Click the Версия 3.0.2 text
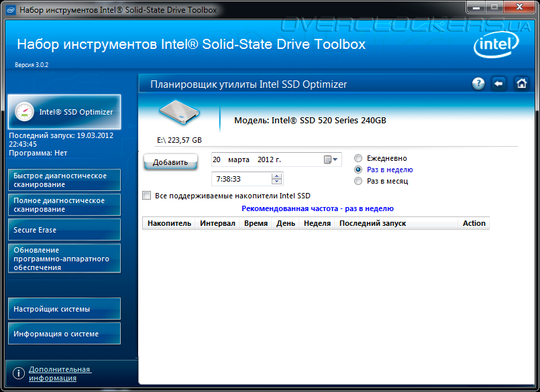The height and width of the screenshot is (392, 540). (x=32, y=65)
